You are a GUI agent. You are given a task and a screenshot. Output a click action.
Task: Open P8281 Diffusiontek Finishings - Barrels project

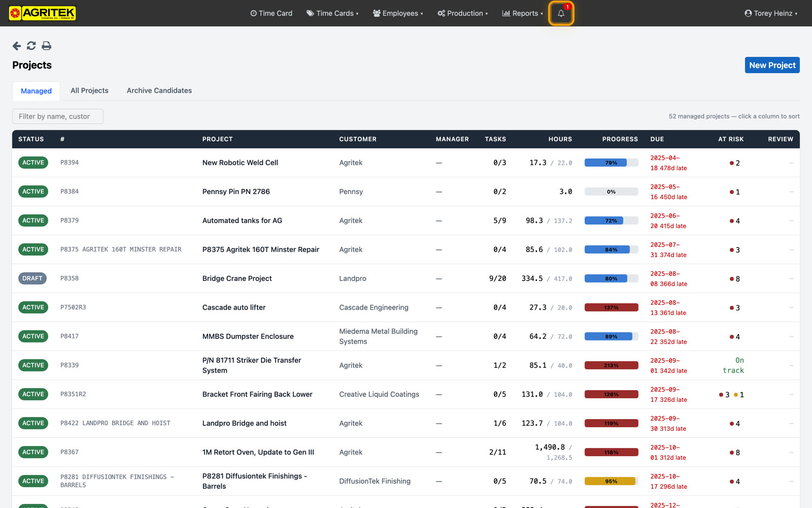point(254,481)
